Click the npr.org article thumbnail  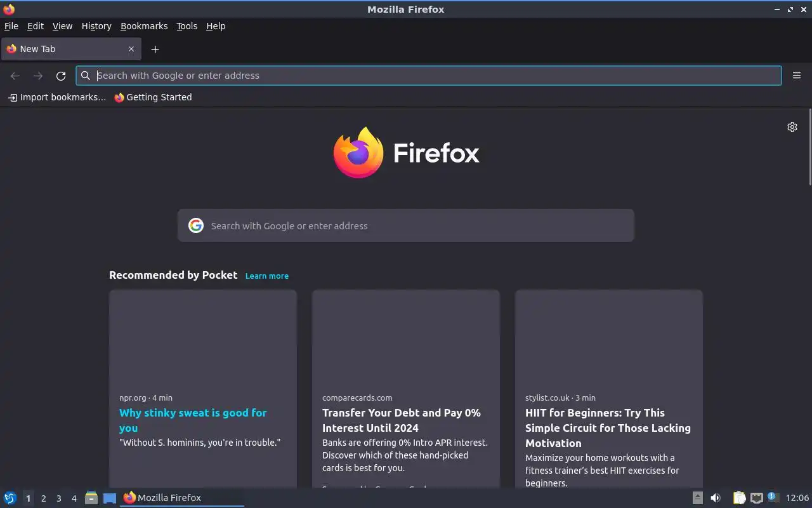[x=203, y=337]
